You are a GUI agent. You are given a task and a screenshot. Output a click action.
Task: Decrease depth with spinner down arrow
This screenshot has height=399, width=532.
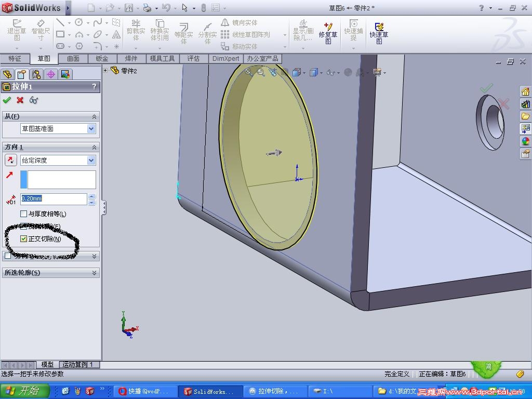coord(91,202)
